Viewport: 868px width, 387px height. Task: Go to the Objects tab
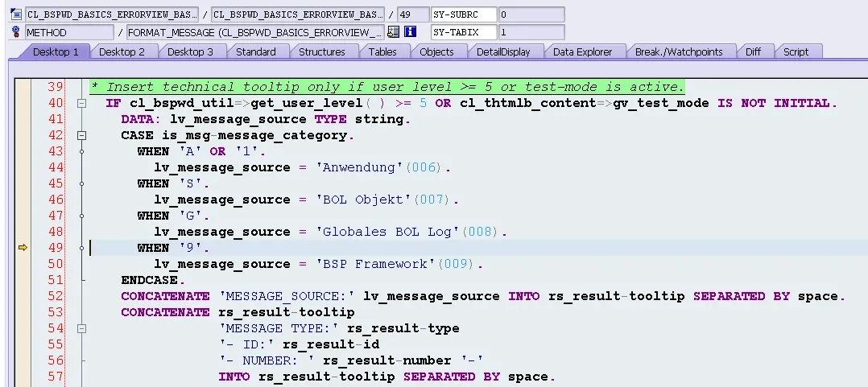(x=436, y=52)
